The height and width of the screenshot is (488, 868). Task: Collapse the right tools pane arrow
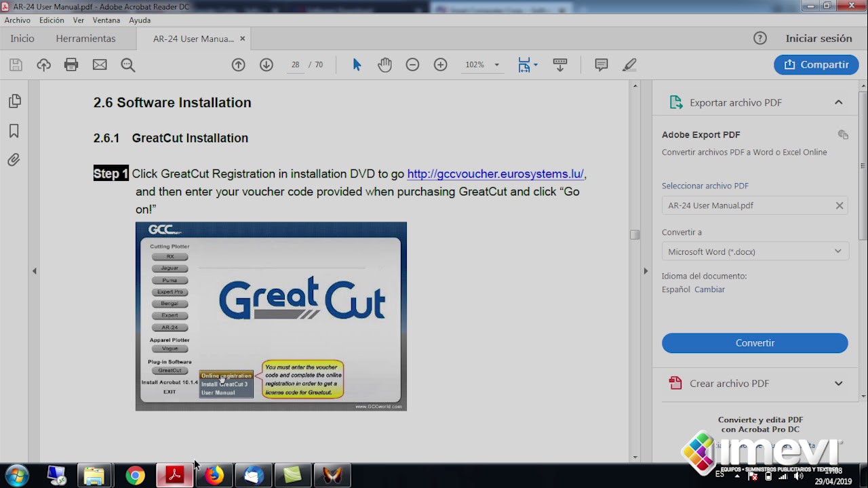[x=646, y=271]
